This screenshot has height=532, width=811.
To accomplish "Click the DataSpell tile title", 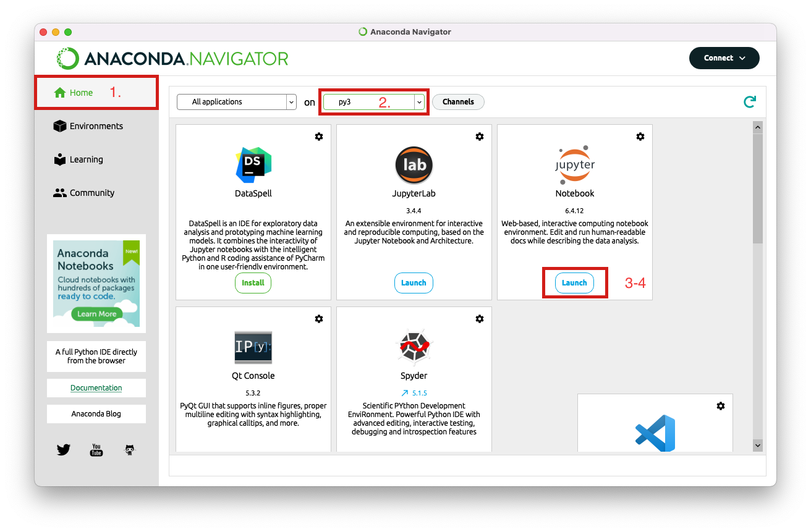I will (253, 193).
